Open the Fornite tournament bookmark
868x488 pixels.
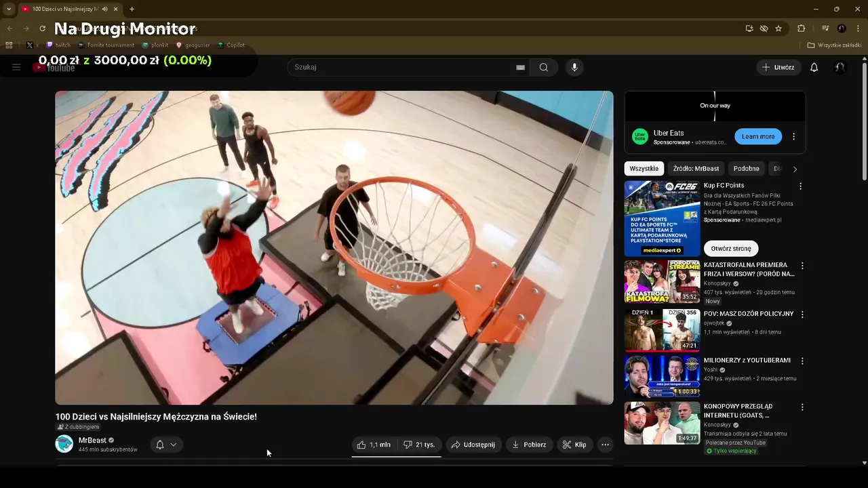[106, 45]
